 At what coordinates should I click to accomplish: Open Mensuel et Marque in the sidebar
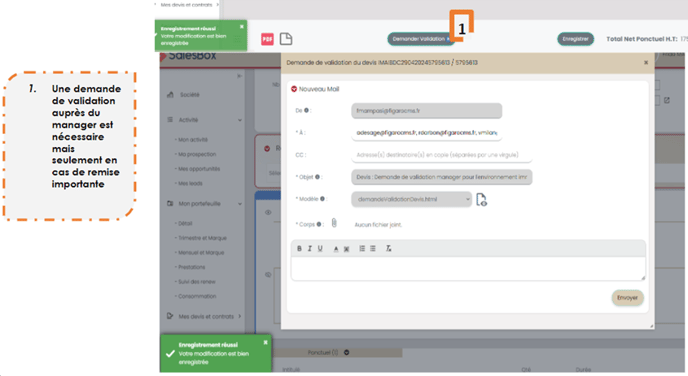tap(201, 253)
